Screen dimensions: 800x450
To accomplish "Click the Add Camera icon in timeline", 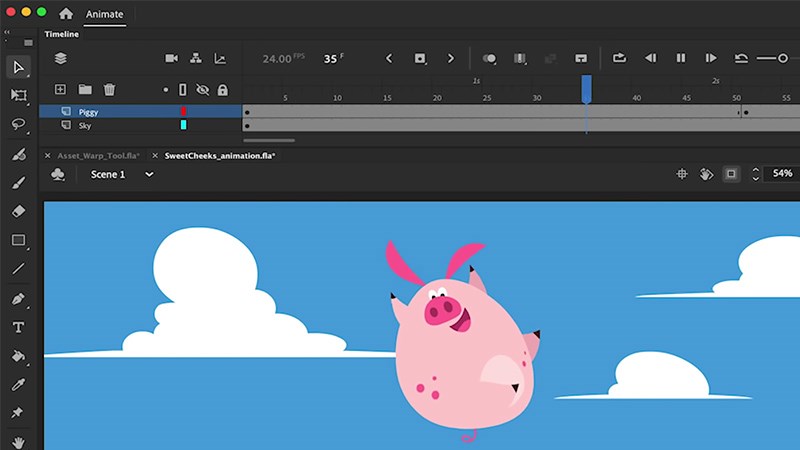I will [x=171, y=59].
